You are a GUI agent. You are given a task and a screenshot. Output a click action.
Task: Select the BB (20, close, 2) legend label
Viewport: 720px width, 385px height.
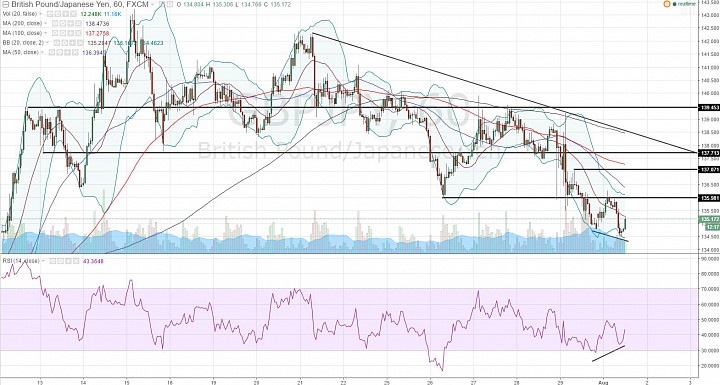[23, 43]
